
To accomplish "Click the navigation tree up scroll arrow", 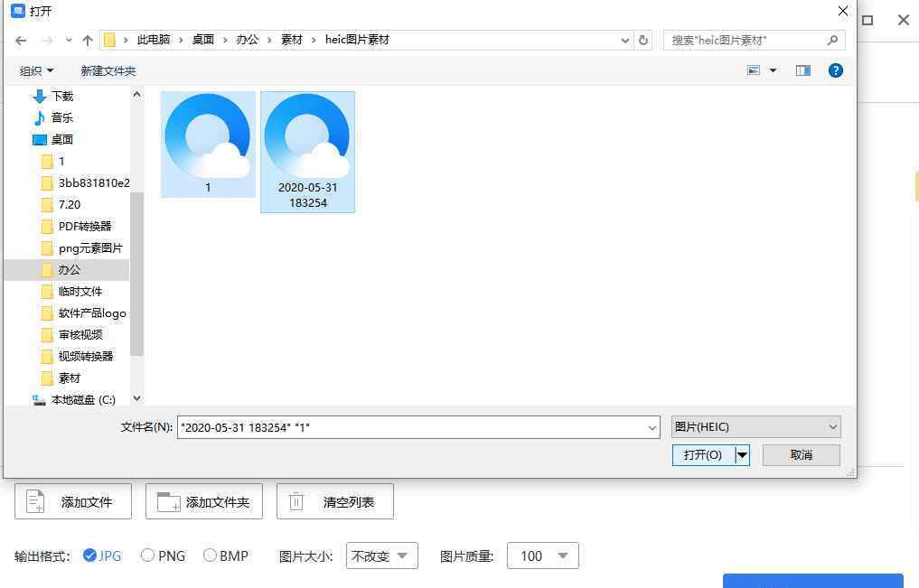I will pos(136,94).
